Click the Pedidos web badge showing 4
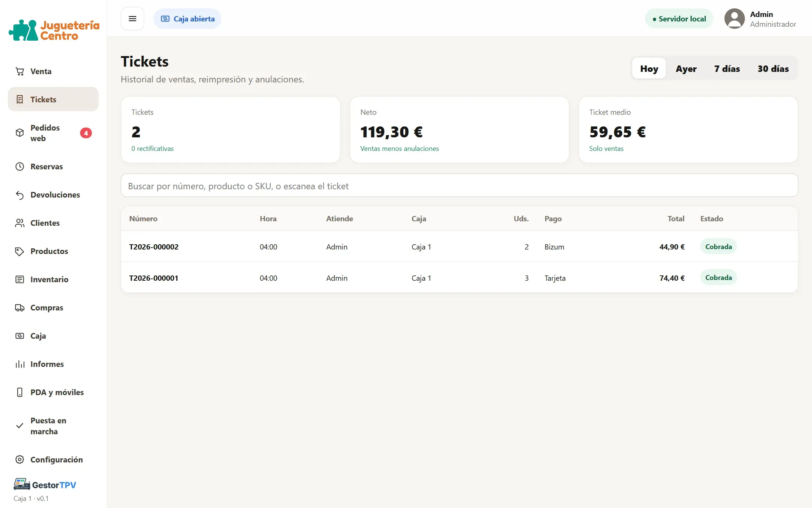 [x=86, y=133]
